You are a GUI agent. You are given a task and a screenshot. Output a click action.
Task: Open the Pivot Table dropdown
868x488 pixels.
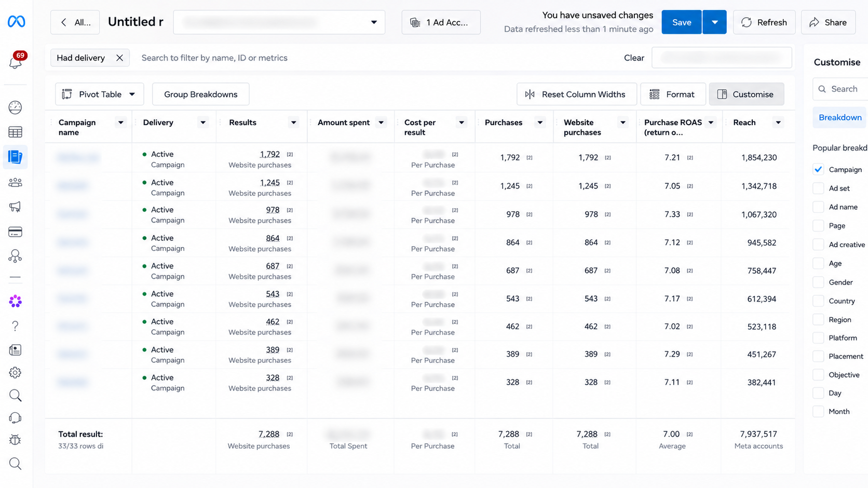coord(99,94)
